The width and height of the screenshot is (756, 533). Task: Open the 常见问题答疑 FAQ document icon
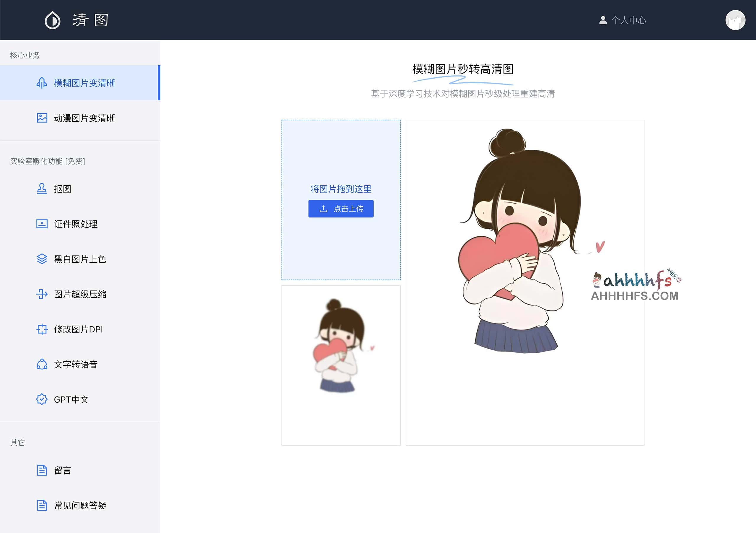(41, 506)
